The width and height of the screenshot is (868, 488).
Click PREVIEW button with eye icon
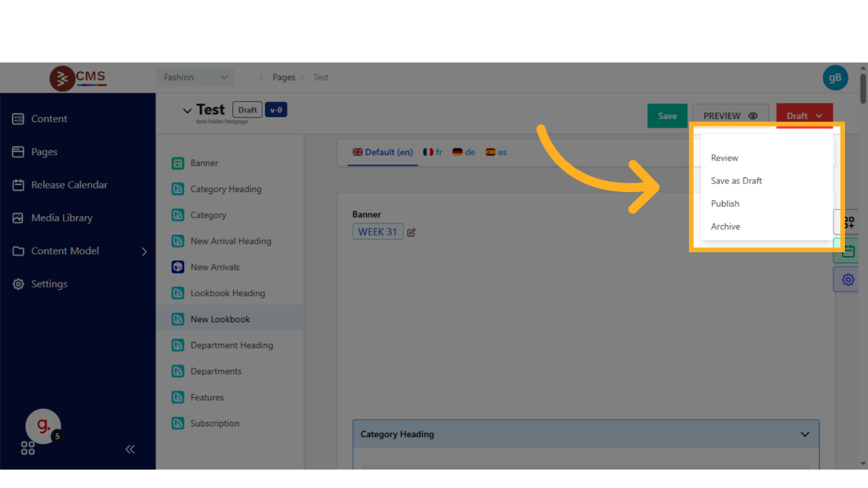(730, 116)
